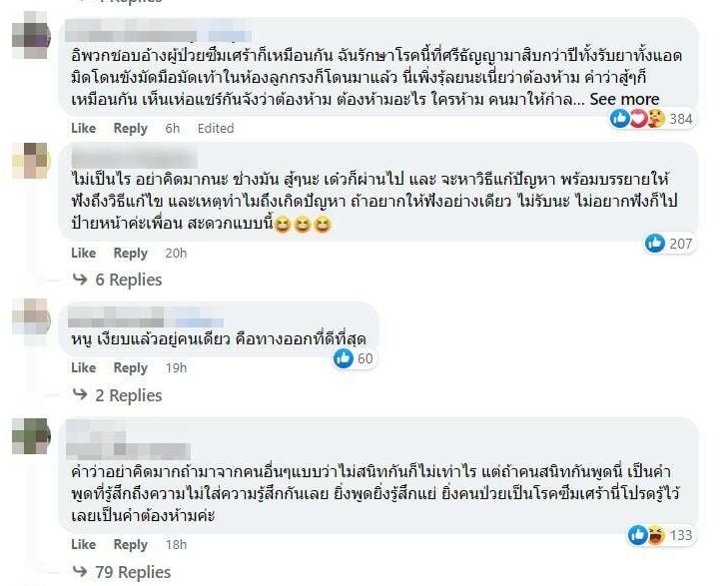Image resolution: width=728 pixels, height=586 pixels.
Task: Click the like icon with 60 reactions
Action: [344, 358]
